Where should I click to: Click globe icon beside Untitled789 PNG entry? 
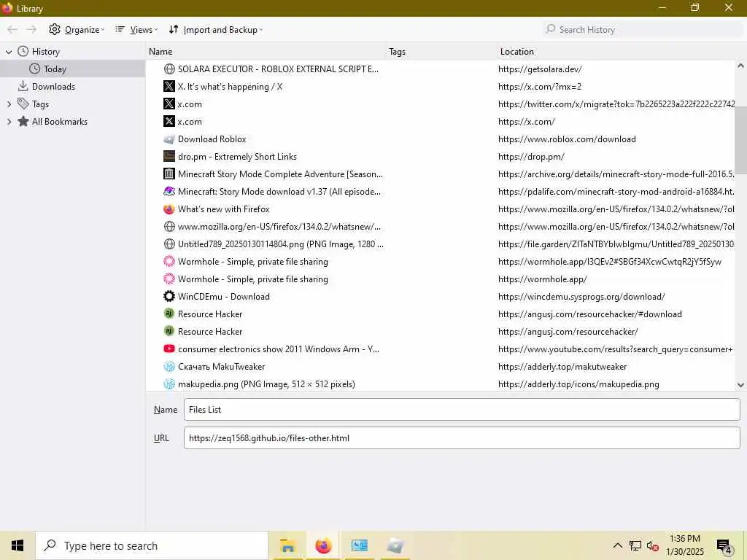(169, 244)
